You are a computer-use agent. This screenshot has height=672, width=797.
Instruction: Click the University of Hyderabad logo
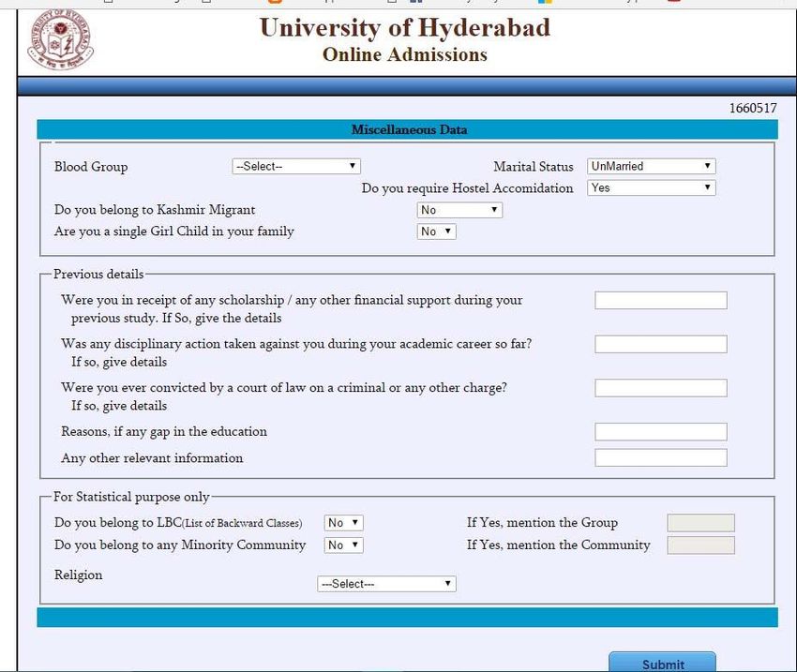61,39
